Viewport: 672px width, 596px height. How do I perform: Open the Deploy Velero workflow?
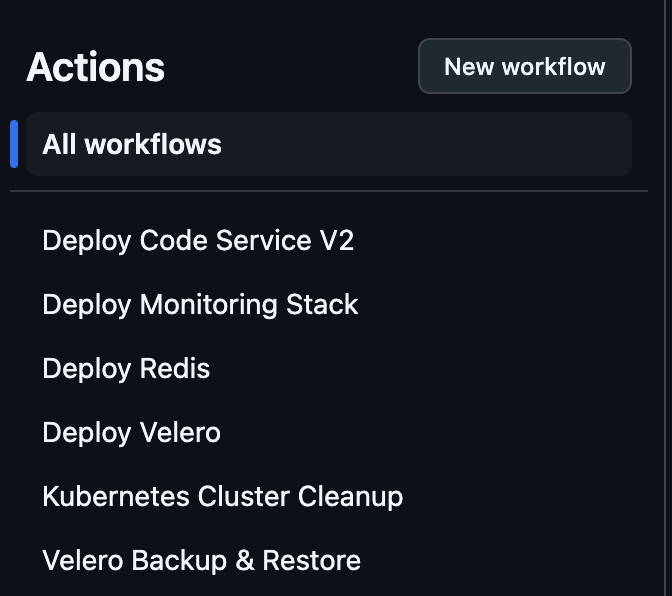point(131,432)
